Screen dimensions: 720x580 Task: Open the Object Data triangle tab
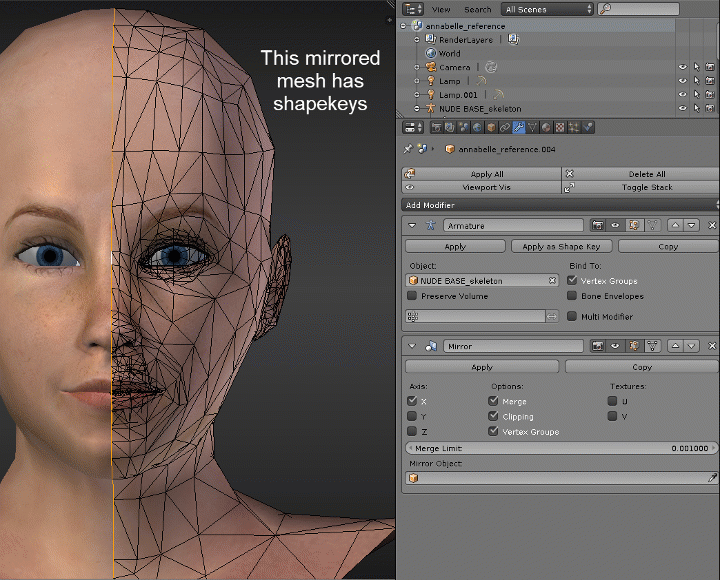534,128
